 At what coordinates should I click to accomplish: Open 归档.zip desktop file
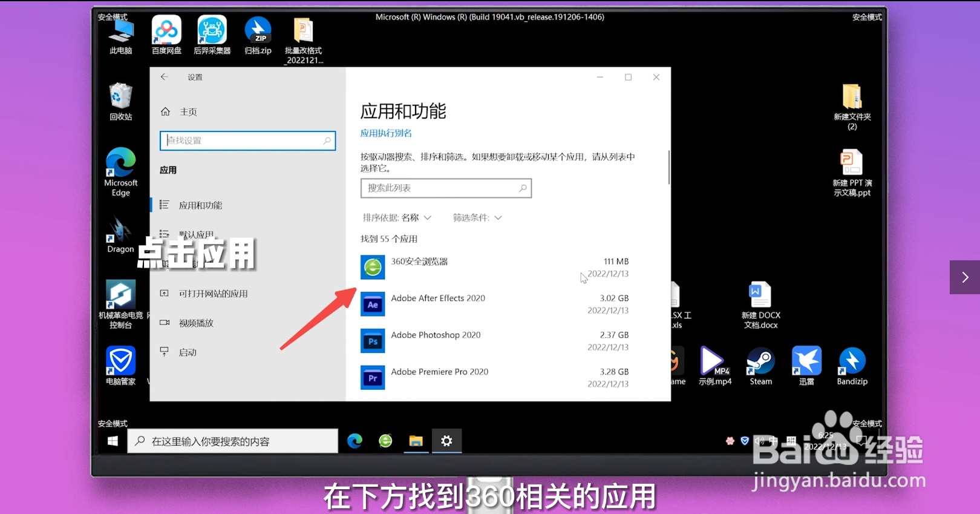[x=258, y=36]
